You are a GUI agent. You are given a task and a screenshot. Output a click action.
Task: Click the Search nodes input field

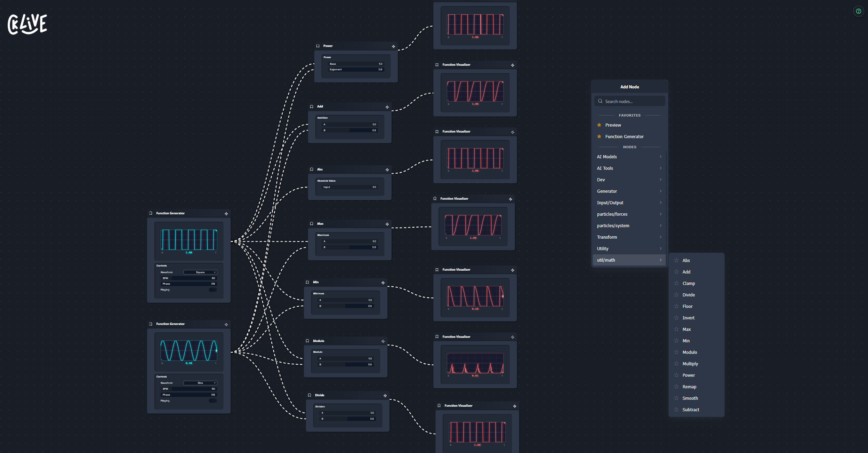pyautogui.click(x=629, y=101)
